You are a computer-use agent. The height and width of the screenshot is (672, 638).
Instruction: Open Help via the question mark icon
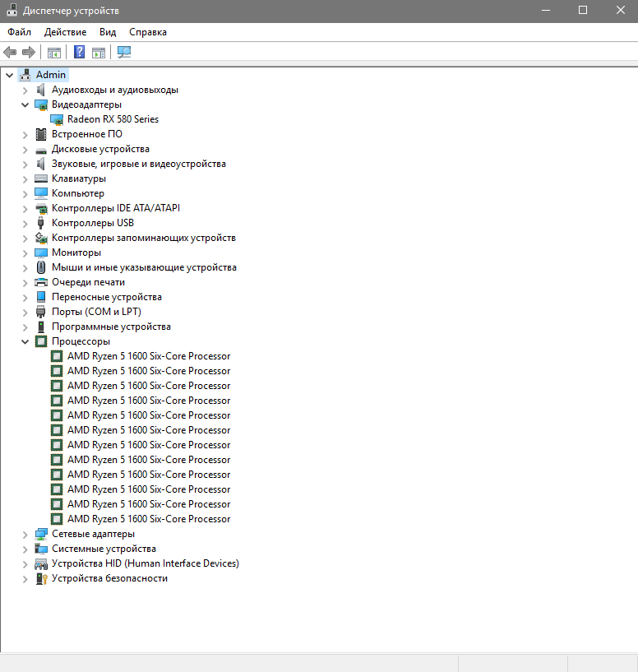click(x=79, y=53)
